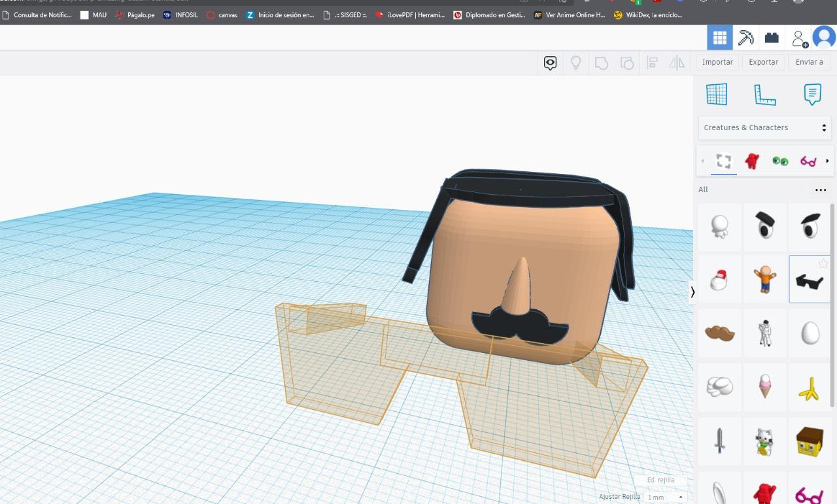Select the Ruler tool icon
Viewport: 837px width, 504px height.
coord(764,95)
